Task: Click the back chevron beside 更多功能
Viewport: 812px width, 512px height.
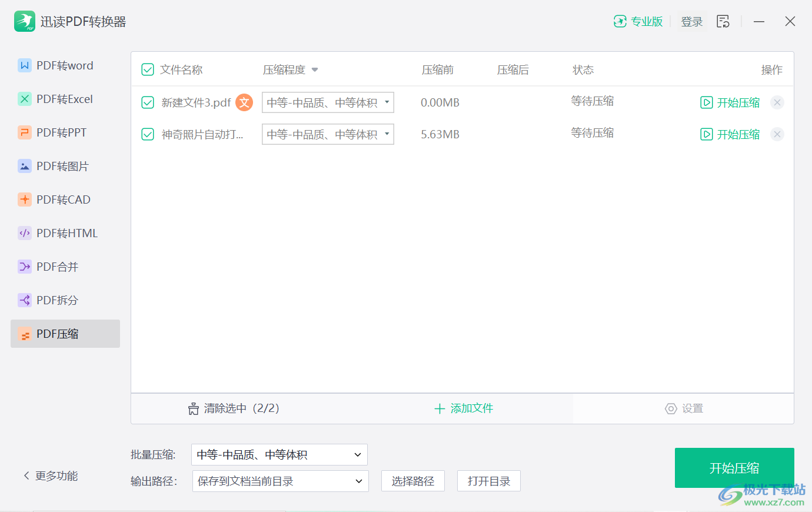Action: pos(26,476)
